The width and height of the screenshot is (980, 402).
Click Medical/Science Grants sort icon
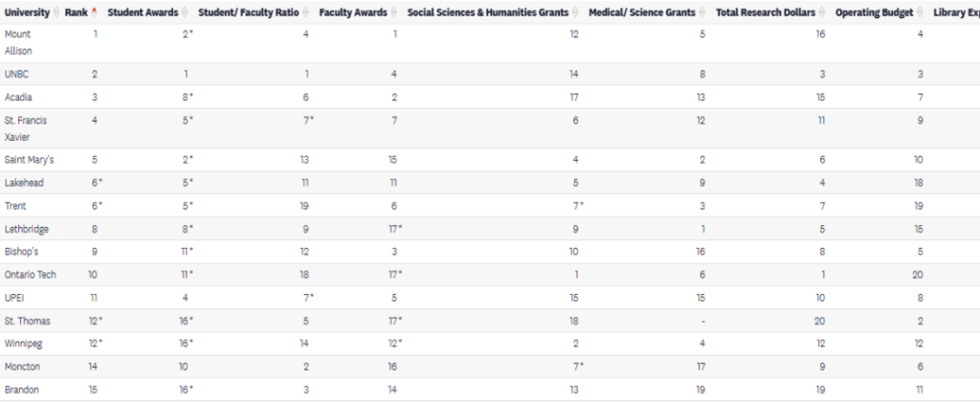coord(703,12)
